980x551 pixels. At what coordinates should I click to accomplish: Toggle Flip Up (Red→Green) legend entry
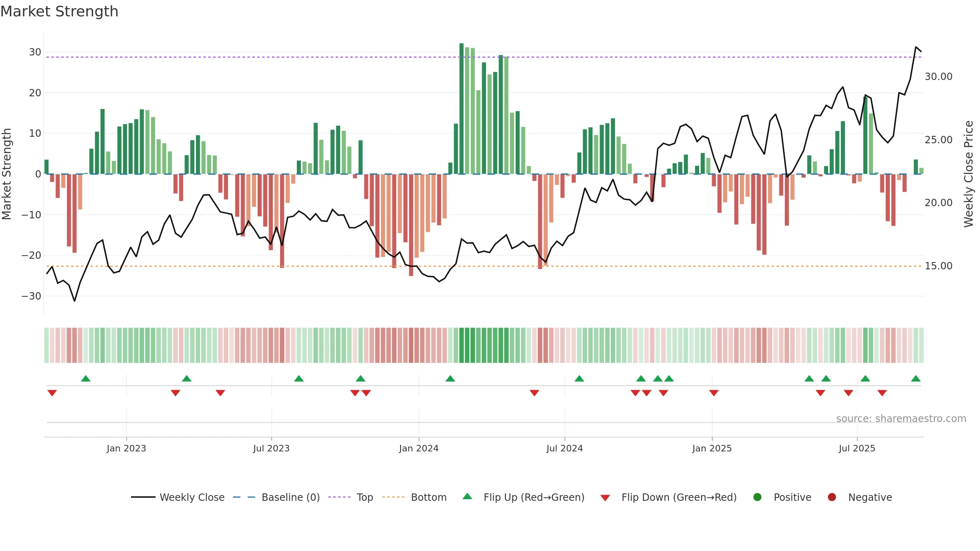tap(523, 497)
